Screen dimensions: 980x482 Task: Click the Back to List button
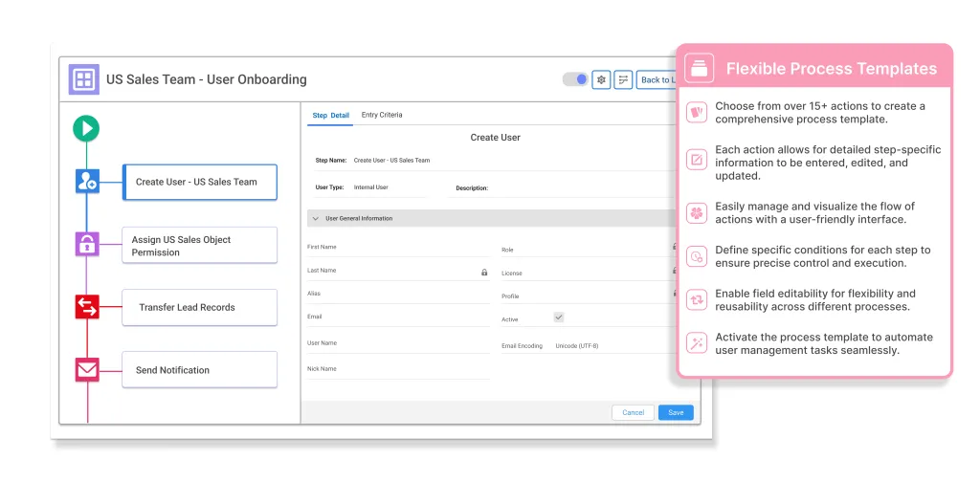coord(657,79)
